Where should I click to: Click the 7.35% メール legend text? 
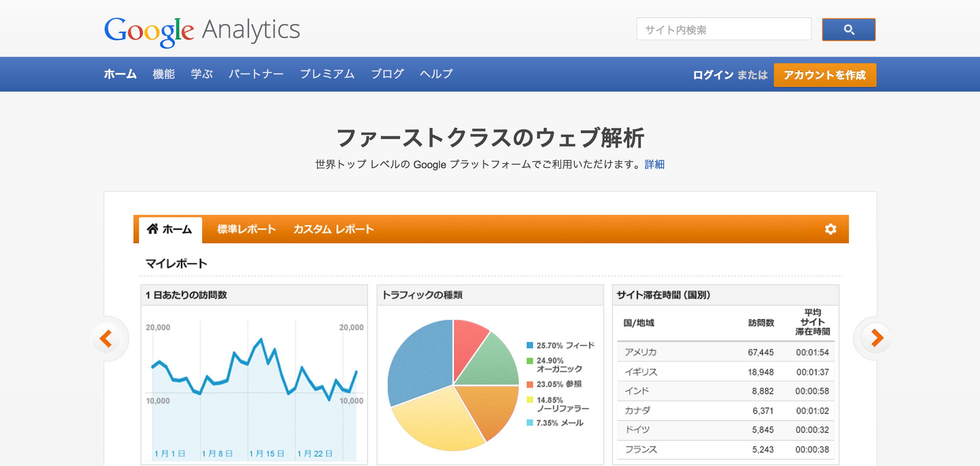click(x=560, y=423)
